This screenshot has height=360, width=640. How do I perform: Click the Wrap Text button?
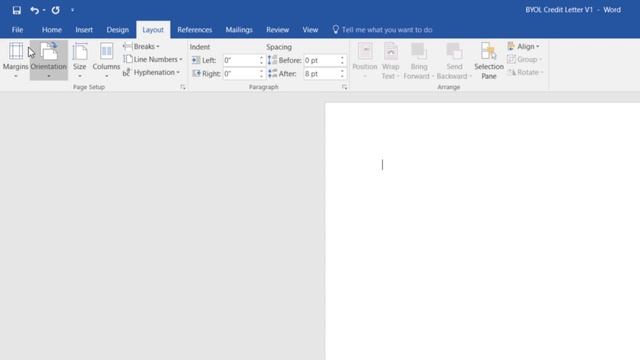click(390, 60)
